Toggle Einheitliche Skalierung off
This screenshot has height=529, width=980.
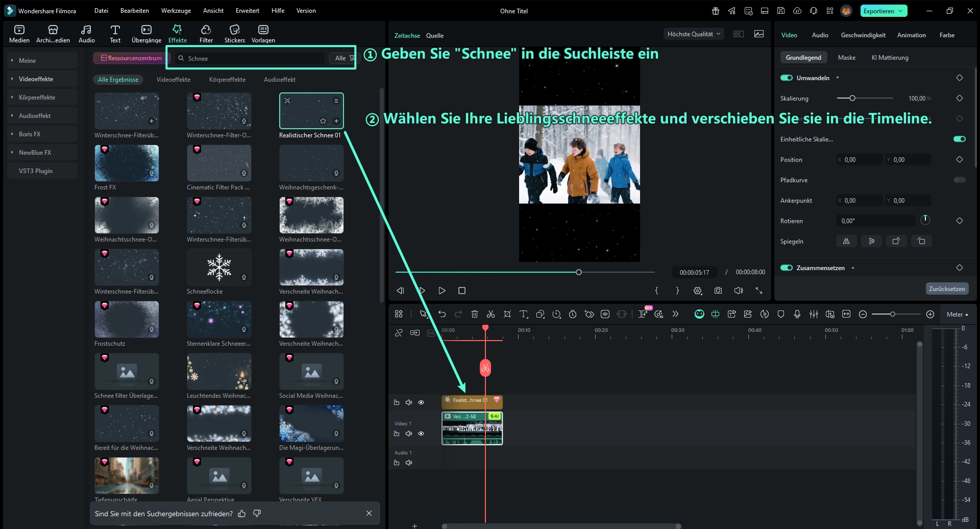960,139
